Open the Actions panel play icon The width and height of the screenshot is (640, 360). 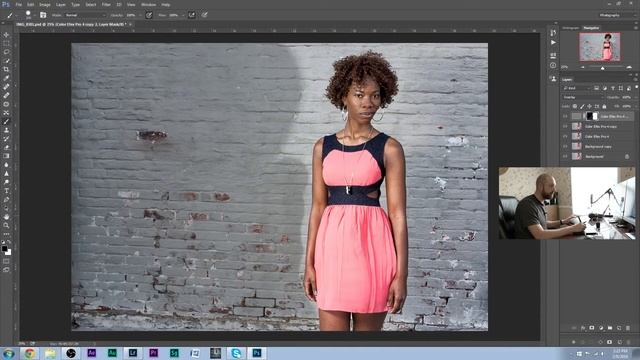pyautogui.click(x=553, y=42)
